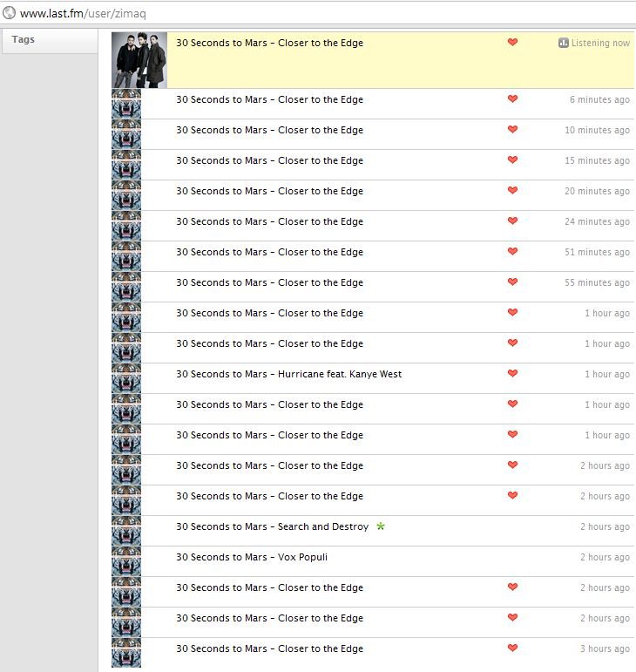Click the heart in the 55 minutes ago row
Viewport: 636px width, 672px height.
[512, 282]
